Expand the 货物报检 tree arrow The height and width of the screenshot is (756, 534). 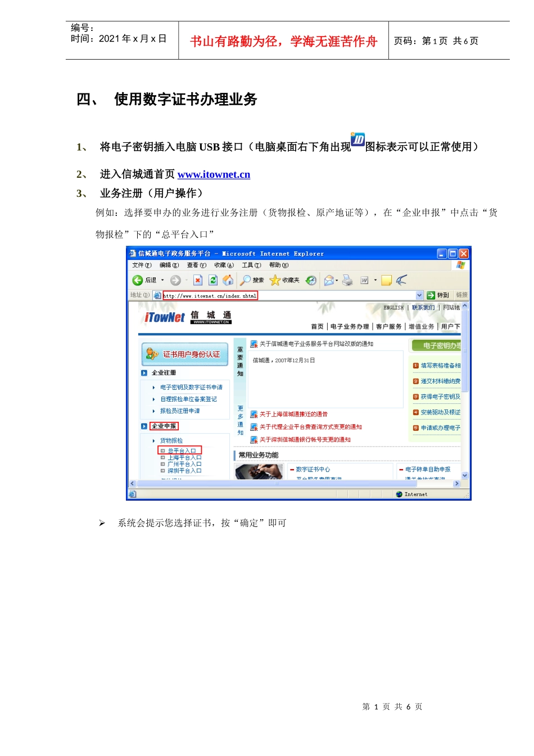154,441
